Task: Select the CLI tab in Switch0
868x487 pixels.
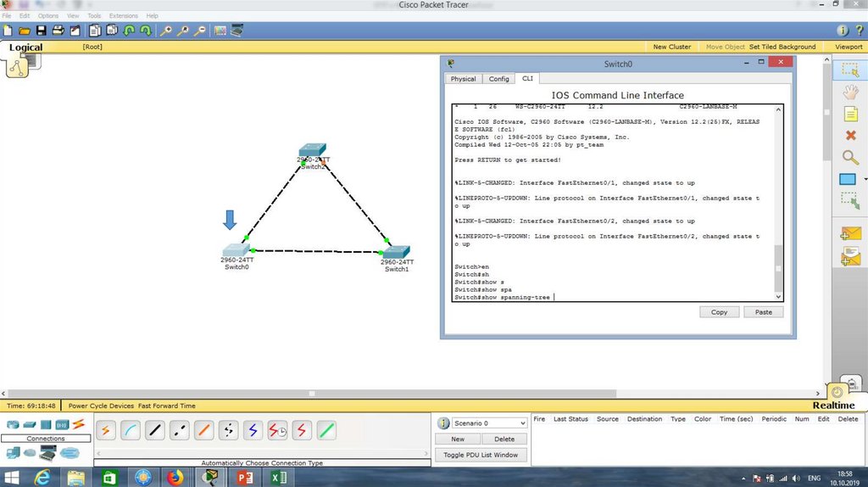Action: 527,78
